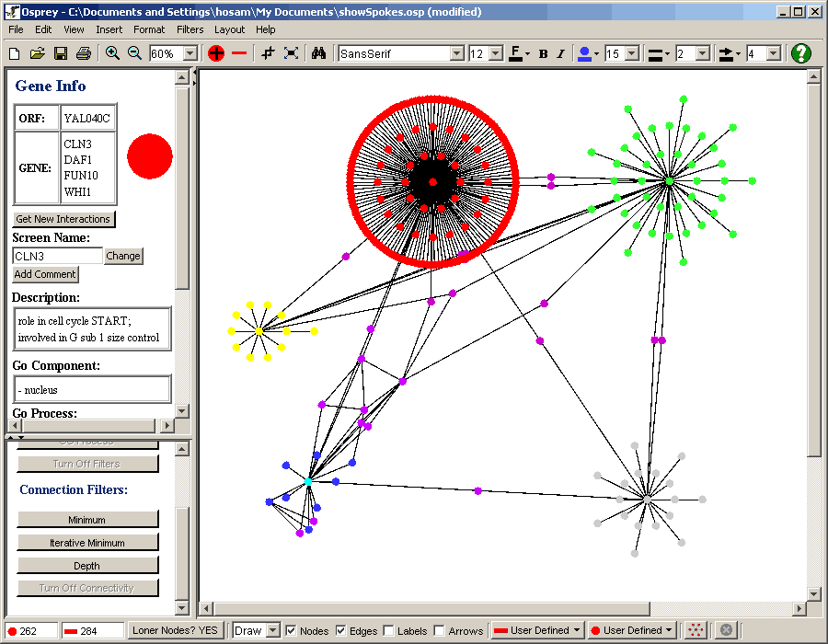Open the Filters menu
The height and width of the screenshot is (644, 828).
(190, 29)
